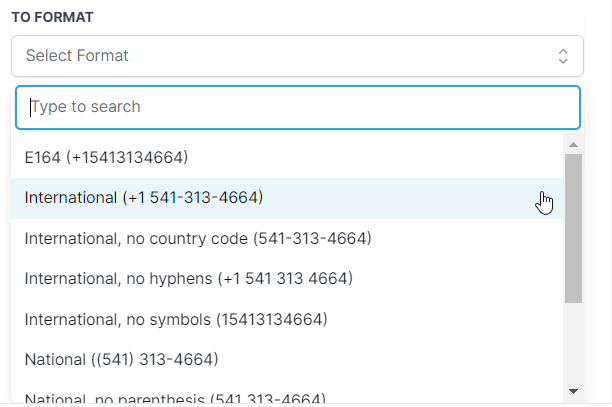Choose International, no symbols (15413134664)
This screenshot has height=407, width=612.
click(x=176, y=319)
